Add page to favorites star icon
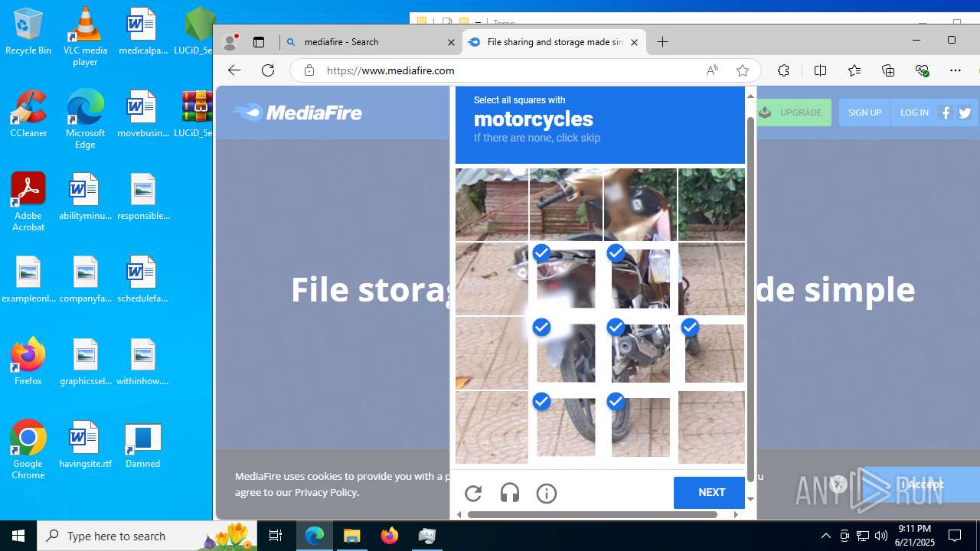This screenshot has height=551, width=980. coord(742,70)
